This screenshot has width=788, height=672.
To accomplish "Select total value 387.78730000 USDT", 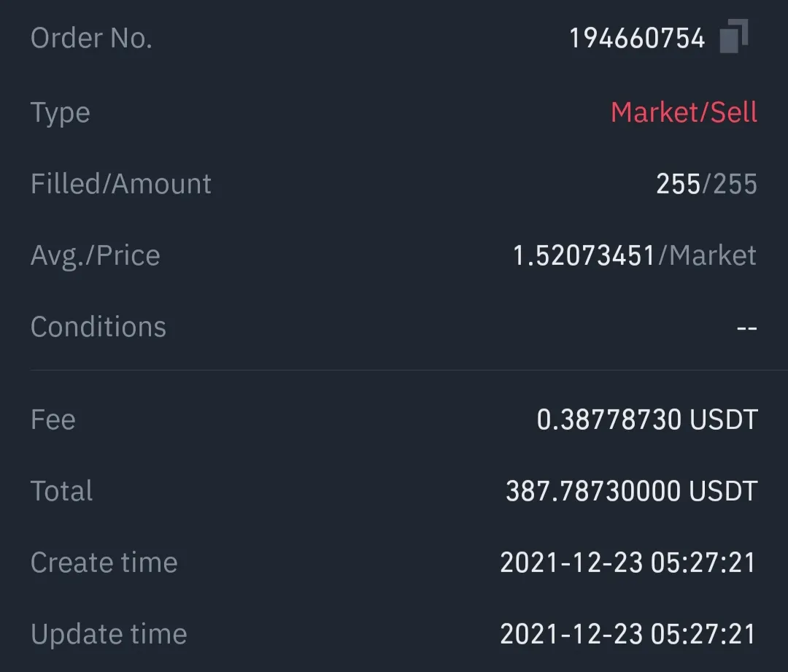I will point(632,491).
